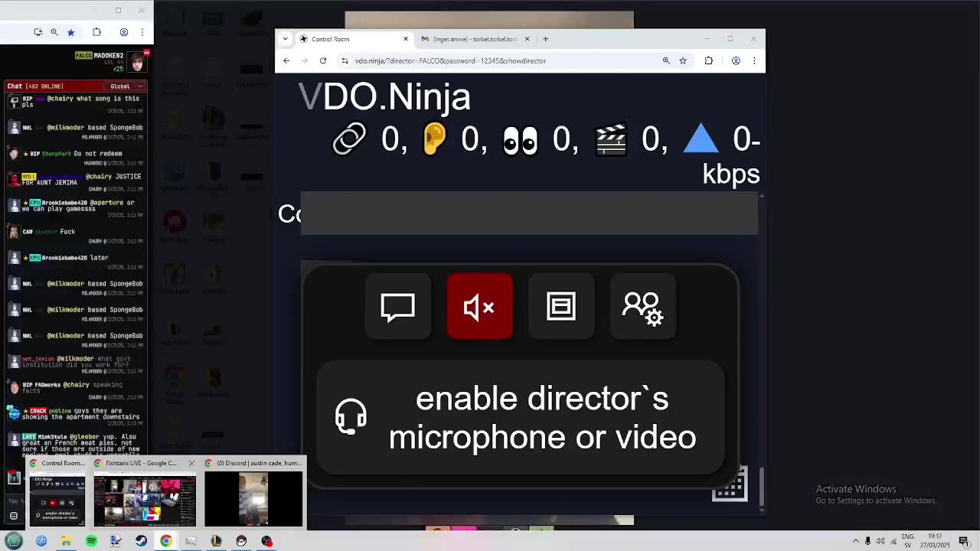Open qBittorrent from the taskbar
Viewport: 980px width, 551px height.
click(x=41, y=541)
